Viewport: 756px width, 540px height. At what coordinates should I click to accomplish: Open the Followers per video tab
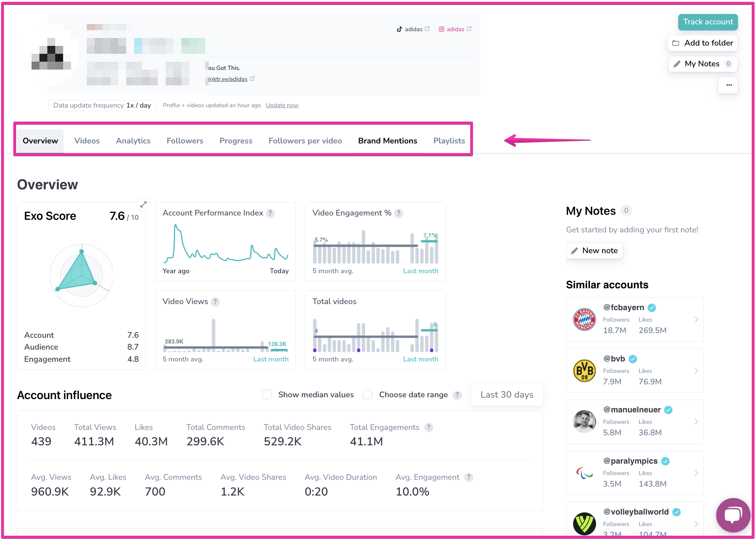305,141
